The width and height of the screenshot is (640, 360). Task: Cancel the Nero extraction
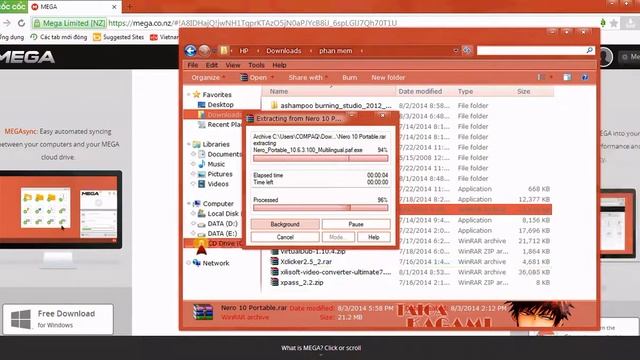click(285, 237)
